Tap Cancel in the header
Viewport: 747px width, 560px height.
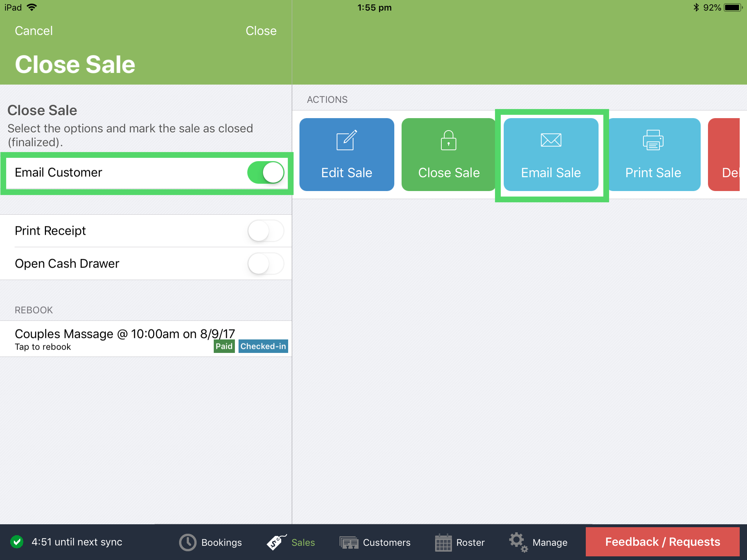34,31
